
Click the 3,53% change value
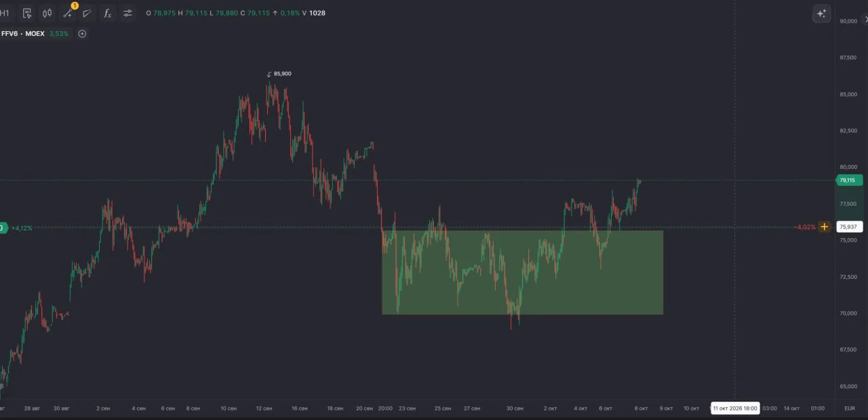[x=58, y=33]
